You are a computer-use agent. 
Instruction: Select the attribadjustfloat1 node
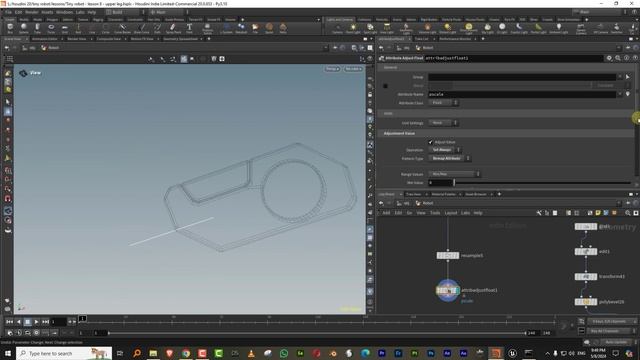(x=448, y=291)
